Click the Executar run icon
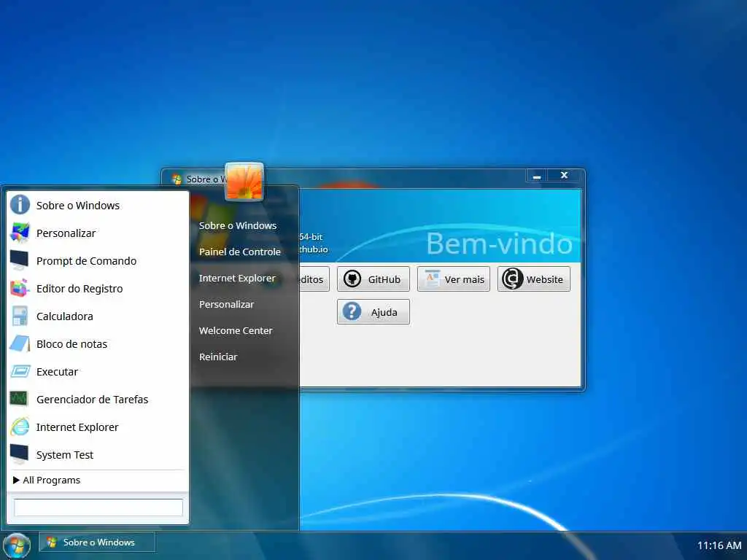Screen dimensions: 747x560 click(x=20, y=371)
